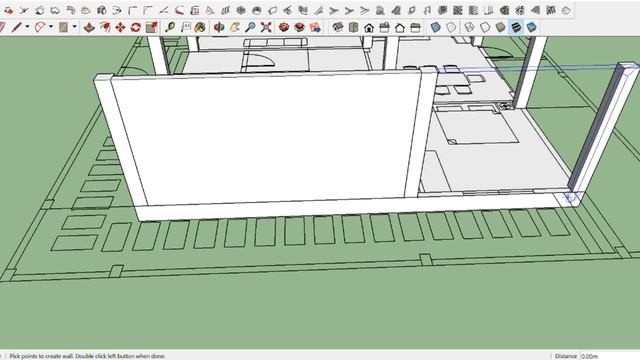
Task: Switch to Iso view
Action: click(x=338, y=27)
